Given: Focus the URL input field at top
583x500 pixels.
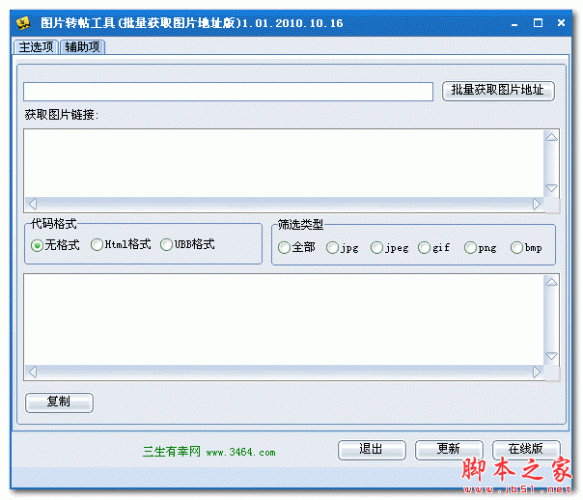Looking at the screenshot, I should point(228,92).
